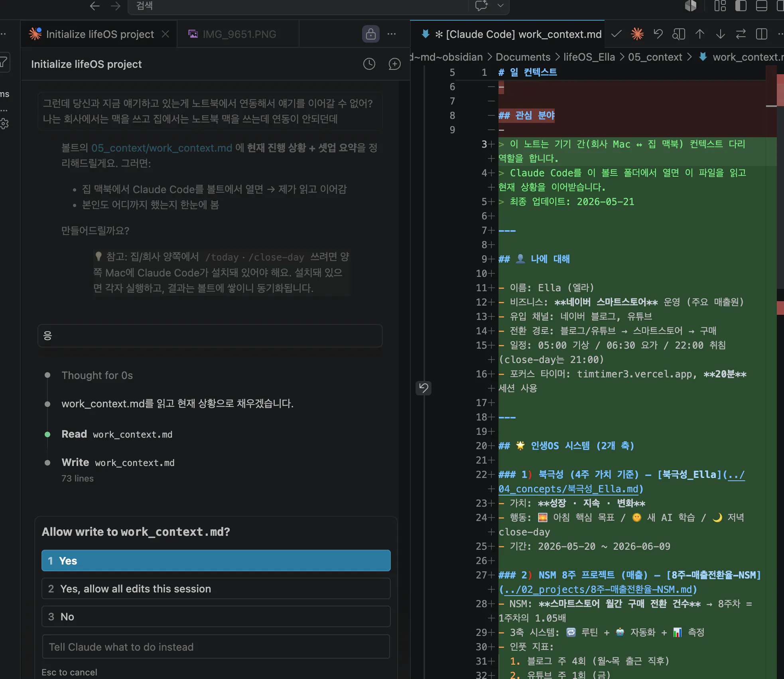Click the 73 lines label under Write
This screenshot has width=784, height=679.
tap(77, 478)
